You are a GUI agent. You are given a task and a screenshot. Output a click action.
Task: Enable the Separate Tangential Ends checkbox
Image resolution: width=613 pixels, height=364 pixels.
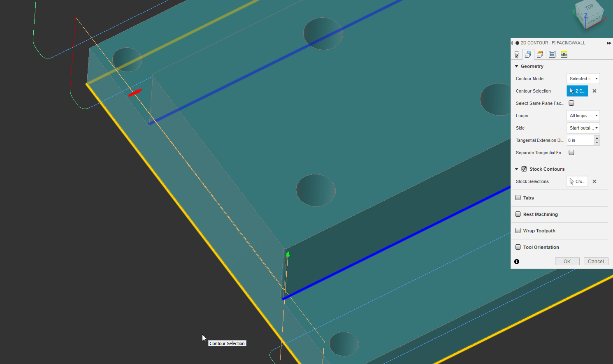(x=571, y=152)
